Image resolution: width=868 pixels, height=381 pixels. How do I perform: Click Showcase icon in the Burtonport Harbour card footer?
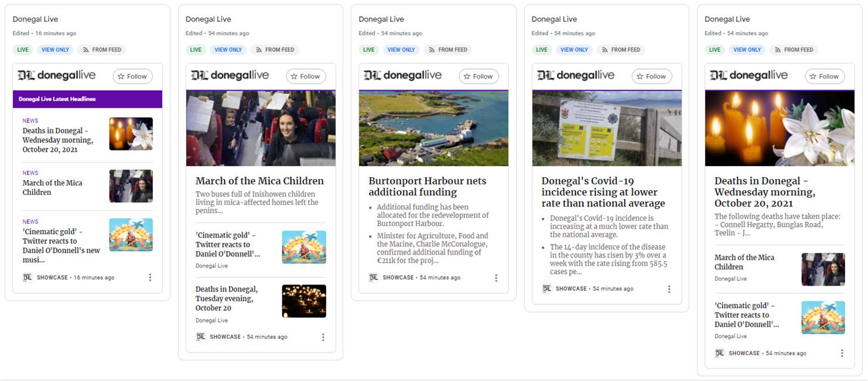[374, 277]
